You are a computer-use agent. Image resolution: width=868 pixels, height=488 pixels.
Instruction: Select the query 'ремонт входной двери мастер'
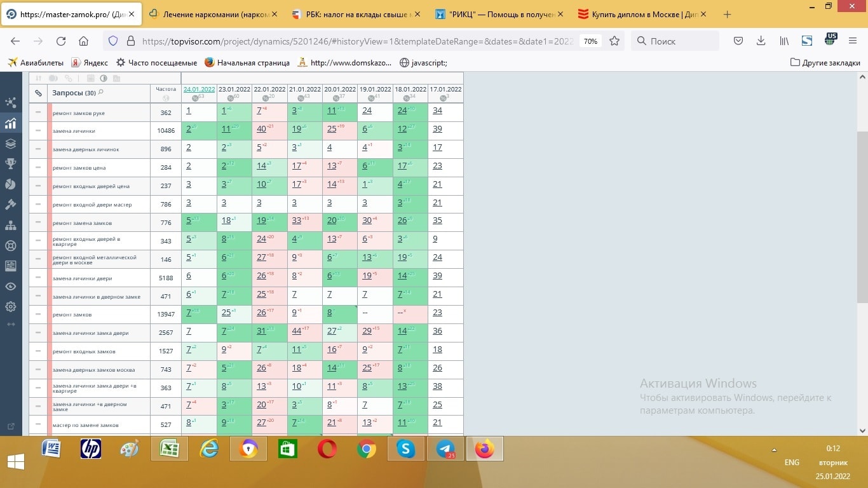click(92, 205)
